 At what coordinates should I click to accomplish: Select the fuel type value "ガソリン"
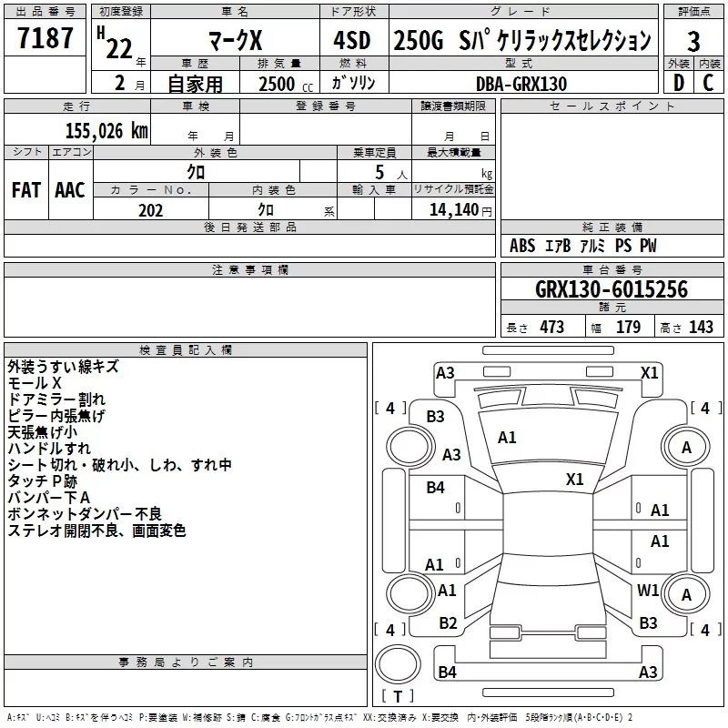click(x=353, y=83)
